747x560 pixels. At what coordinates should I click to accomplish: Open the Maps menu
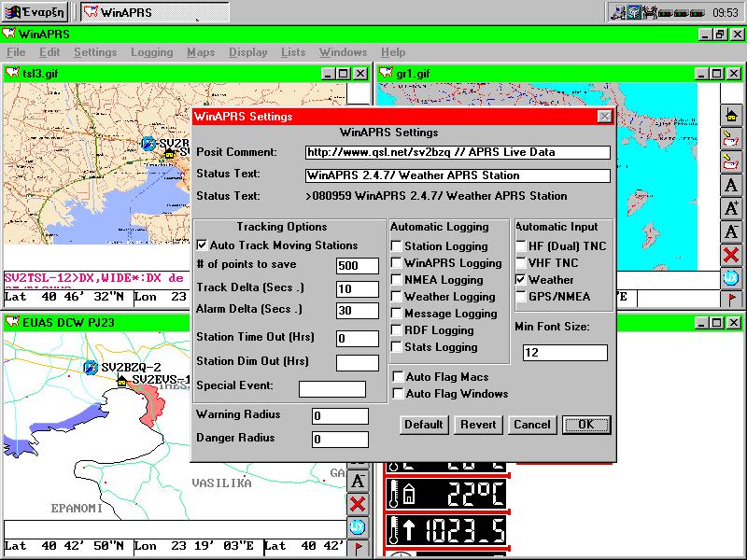(x=201, y=52)
